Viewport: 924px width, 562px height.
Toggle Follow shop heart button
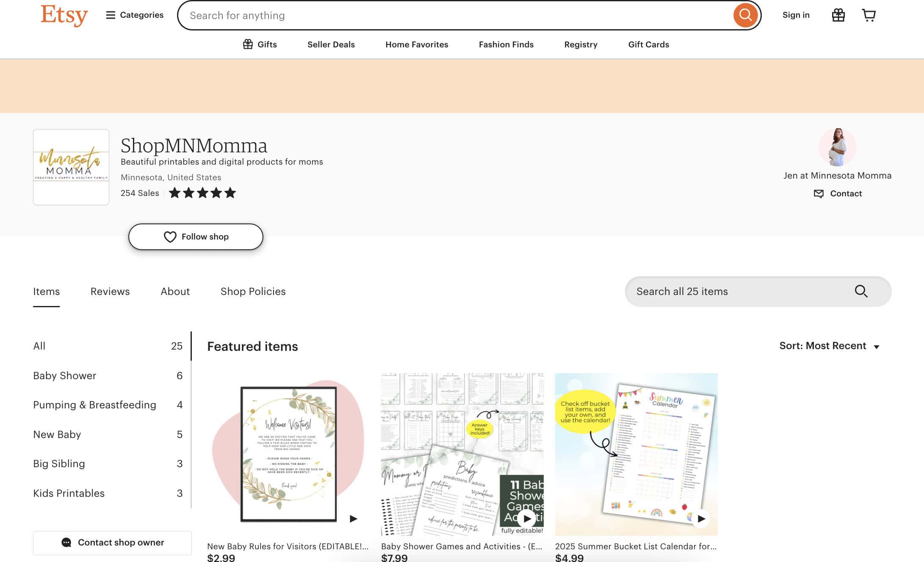196,237
